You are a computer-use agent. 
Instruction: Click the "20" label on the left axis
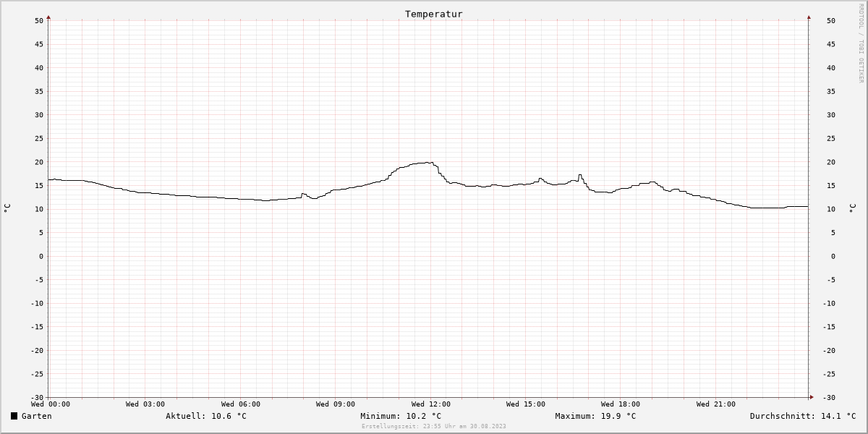(39, 162)
